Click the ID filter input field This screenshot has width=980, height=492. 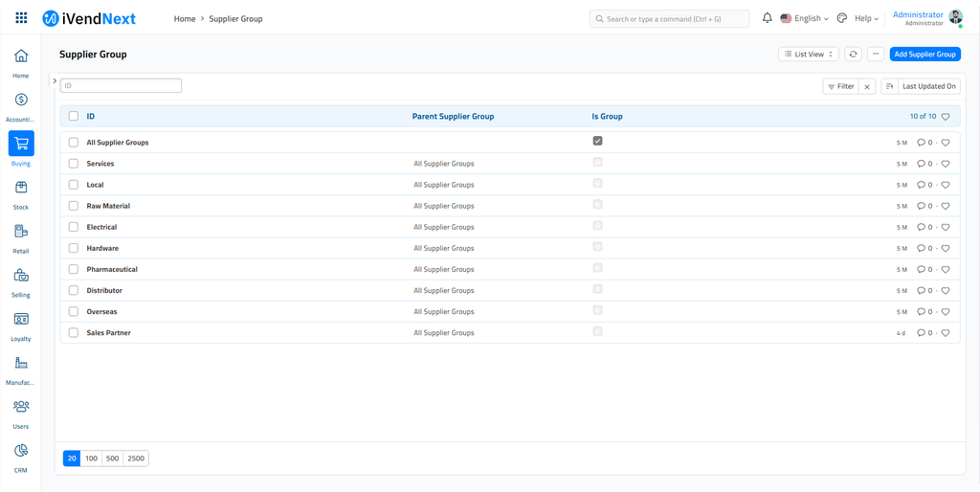coord(121,85)
